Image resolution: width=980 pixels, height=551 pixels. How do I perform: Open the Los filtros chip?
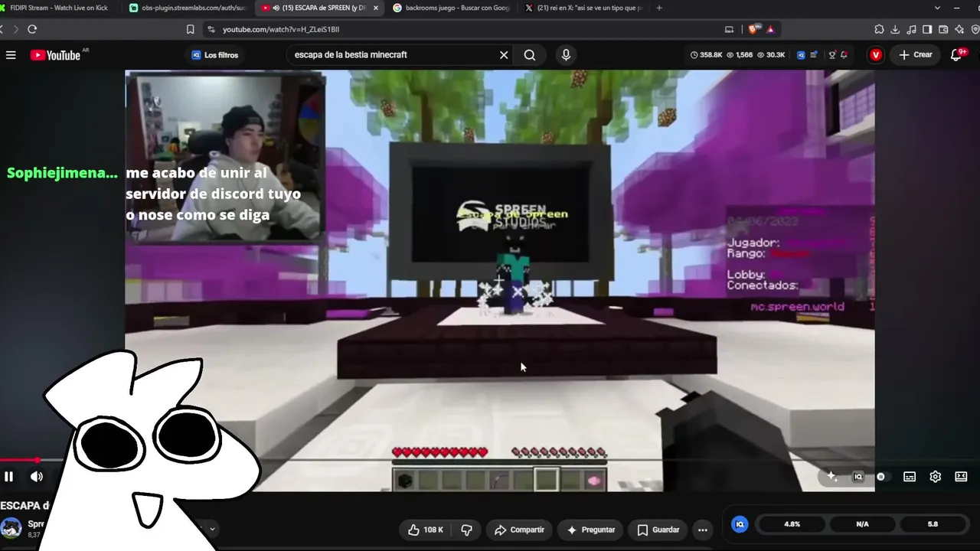215,55
